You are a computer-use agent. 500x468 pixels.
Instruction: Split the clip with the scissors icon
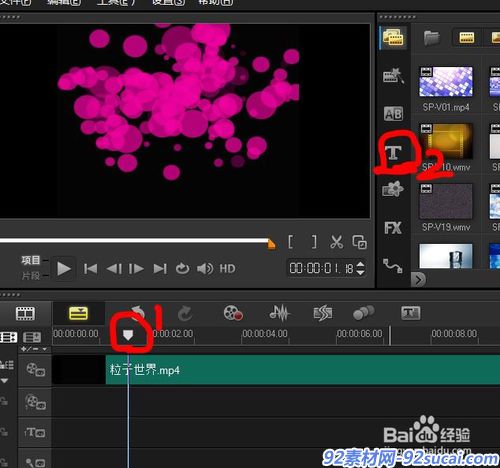(x=337, y=242)
